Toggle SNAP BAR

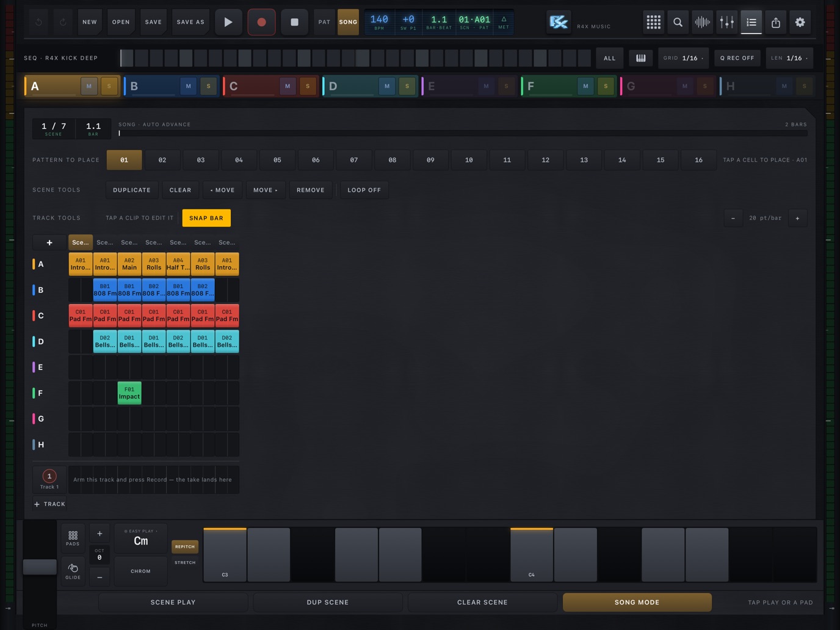(206, 218)
